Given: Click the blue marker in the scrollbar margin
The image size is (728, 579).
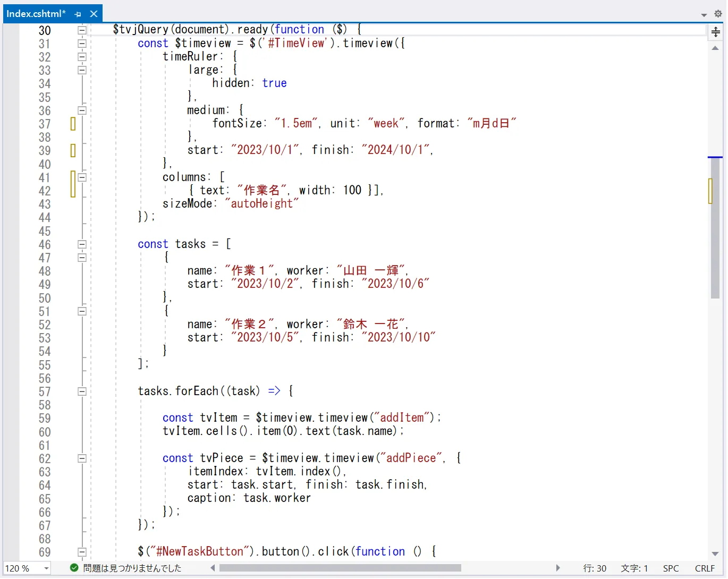Looking at the screenshot, I should (716, 157).
